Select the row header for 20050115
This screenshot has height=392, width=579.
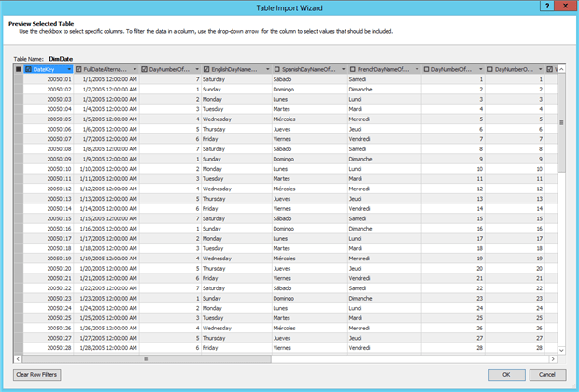(x=19, y=218)
